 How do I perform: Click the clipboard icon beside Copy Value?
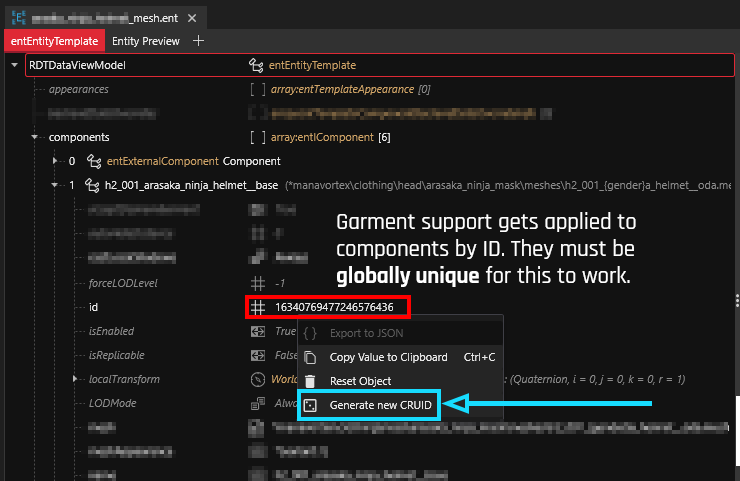[310, 357]
